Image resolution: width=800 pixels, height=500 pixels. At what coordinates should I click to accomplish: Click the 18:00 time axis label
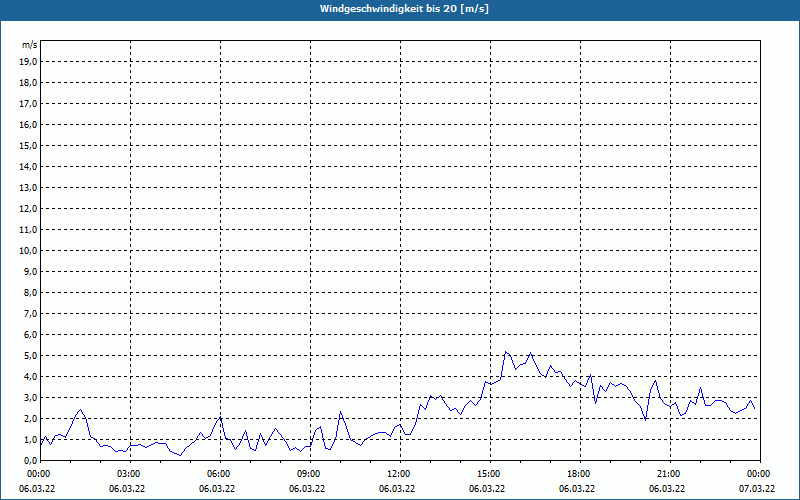(x=580, y=474)
